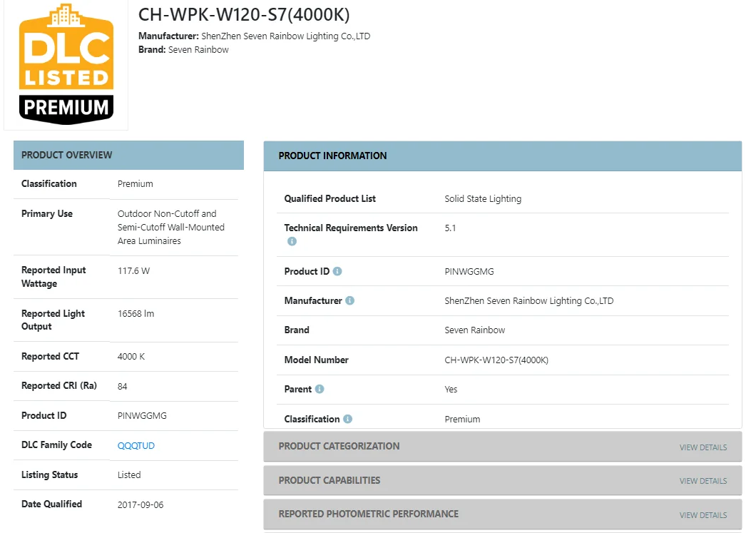Open the QQQTUD family code link

click(x=136, y=445)
